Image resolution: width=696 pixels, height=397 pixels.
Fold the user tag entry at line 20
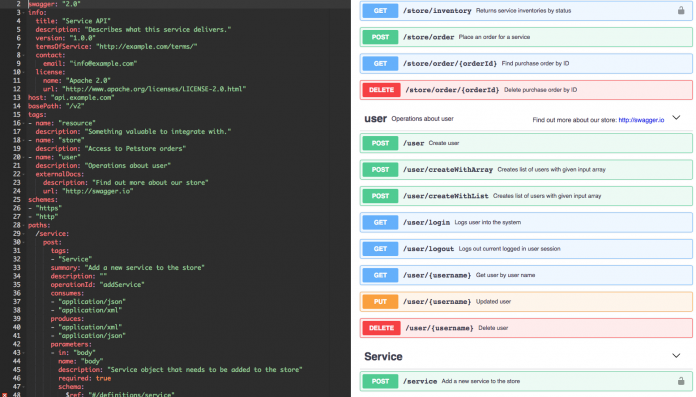tap(24, 157)
